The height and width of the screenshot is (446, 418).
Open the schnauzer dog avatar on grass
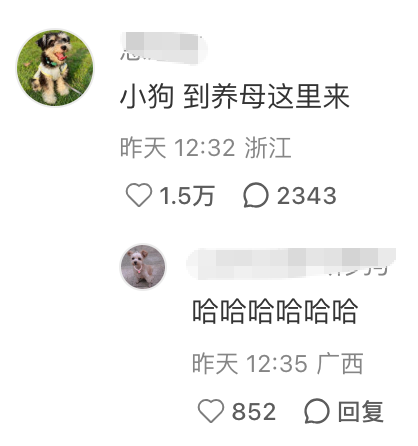click(x=55, y=68)
